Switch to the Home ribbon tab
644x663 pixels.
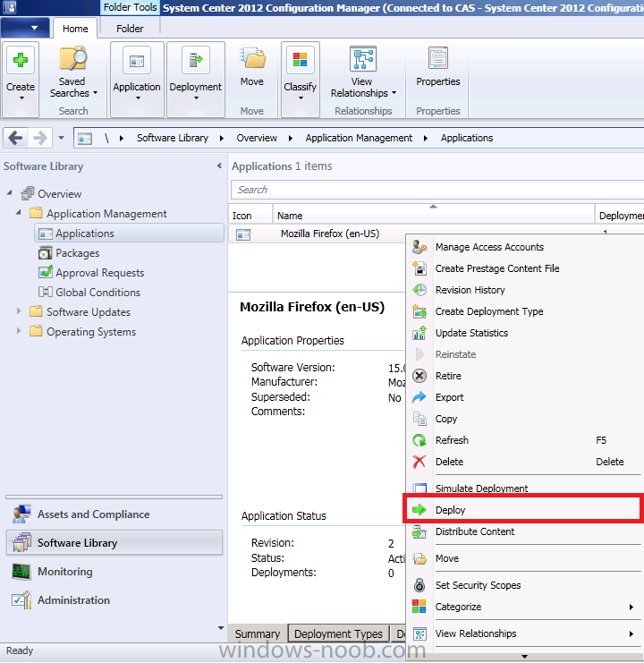pos(75,29)
